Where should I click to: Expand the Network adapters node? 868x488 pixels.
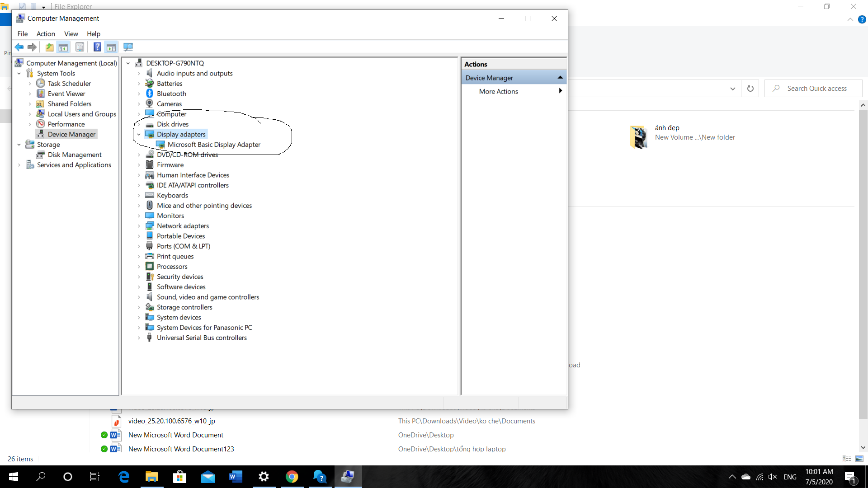pos(139,226)
